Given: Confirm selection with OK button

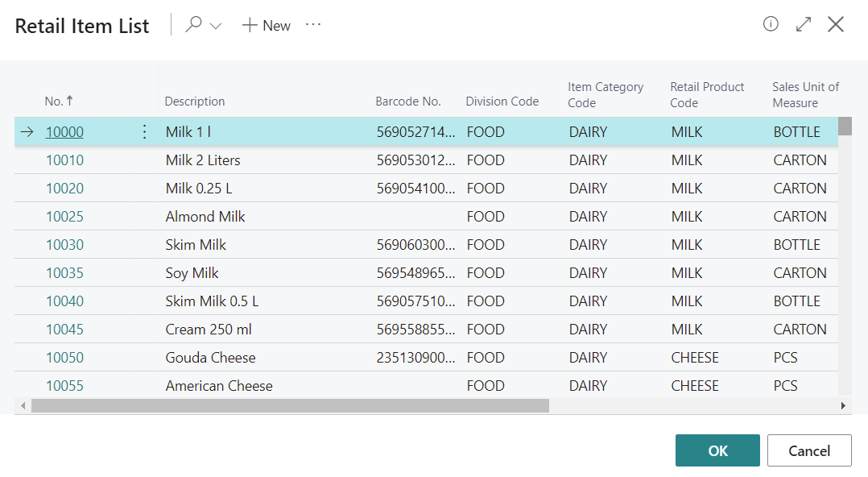Looking at the screenshot, I should point(717,450).
